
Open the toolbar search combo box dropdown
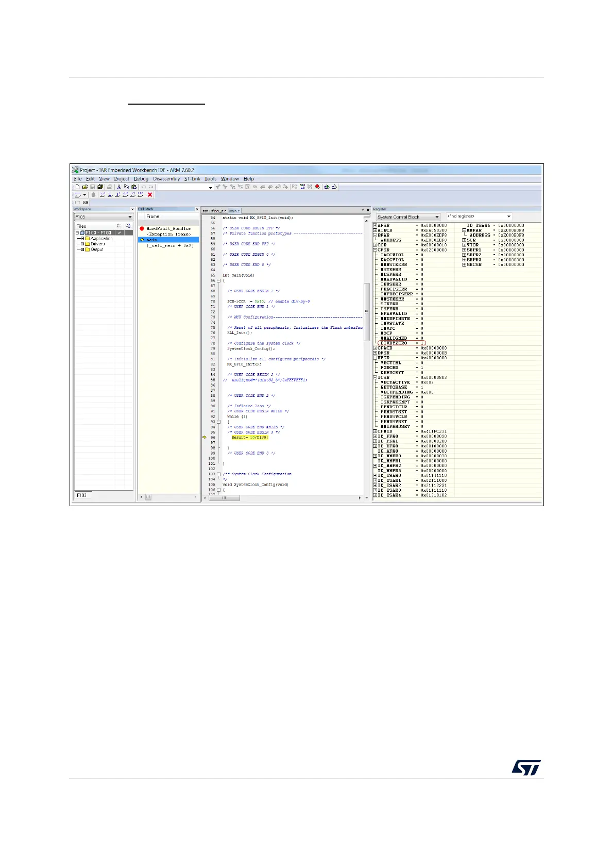tap(210, 187)
